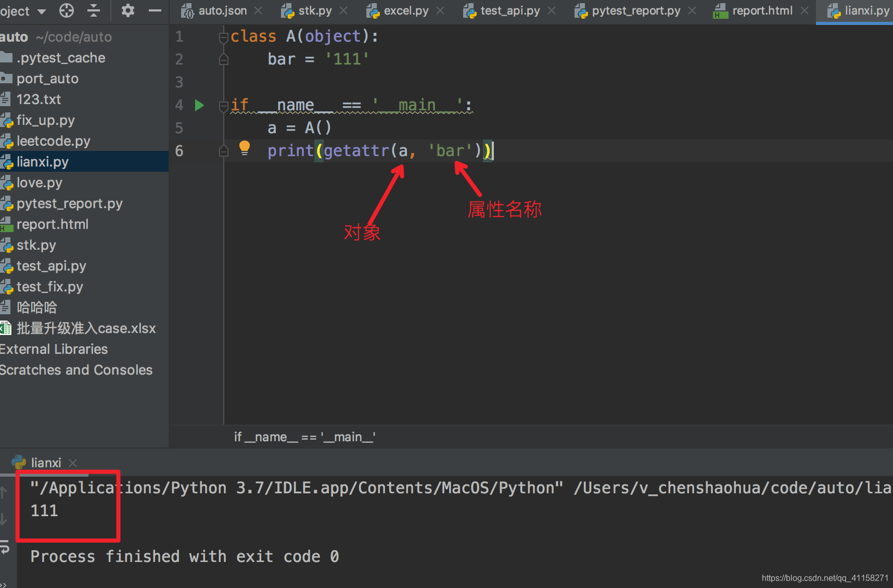Close the pytest_report.py tab

point(692,10)
